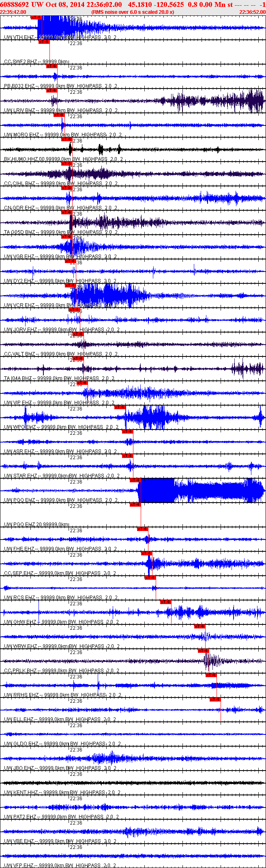The image size is (266, 868).
Task: Select the red pick marker on LRIV trace
Action: click(x=52, y=91)
